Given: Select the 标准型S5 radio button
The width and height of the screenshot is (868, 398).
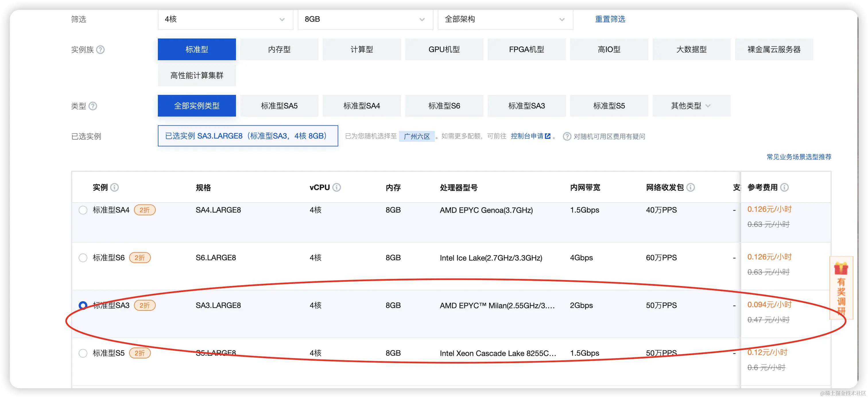Looking at the screenshot, I should [83, 353].
